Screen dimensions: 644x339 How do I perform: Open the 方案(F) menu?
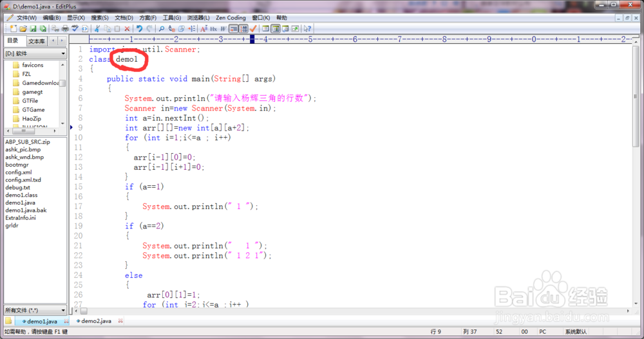(x=147, y=17)
